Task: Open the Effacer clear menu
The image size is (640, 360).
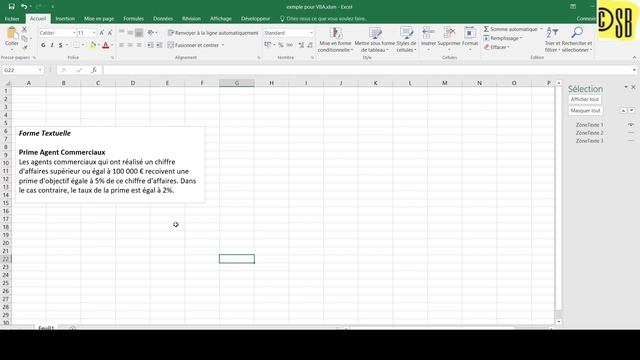Action: 497,47
